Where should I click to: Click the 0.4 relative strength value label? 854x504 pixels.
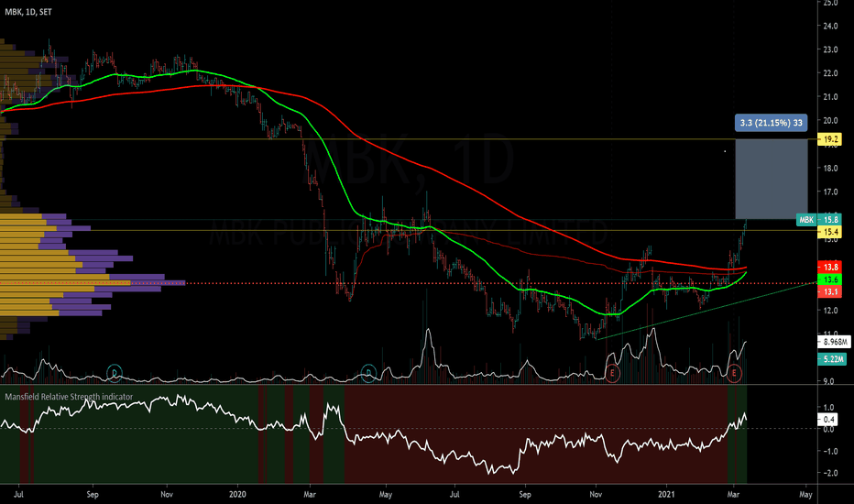tap(828, 419)
